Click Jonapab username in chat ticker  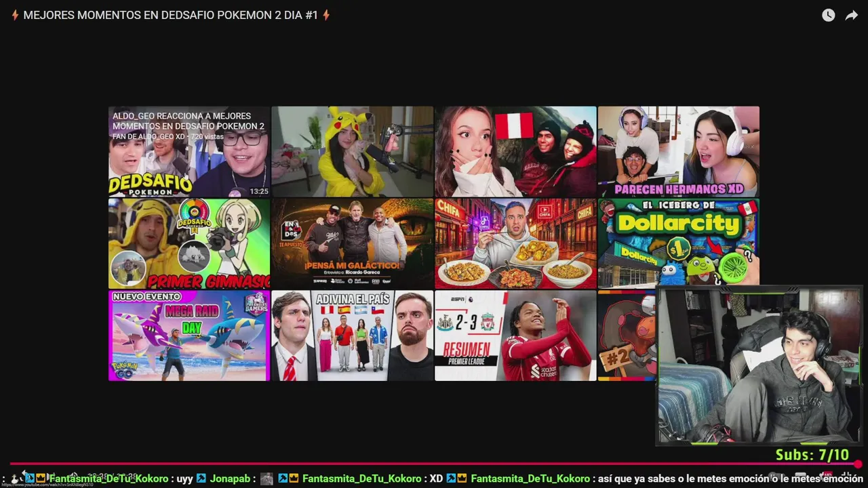[229, 479]
